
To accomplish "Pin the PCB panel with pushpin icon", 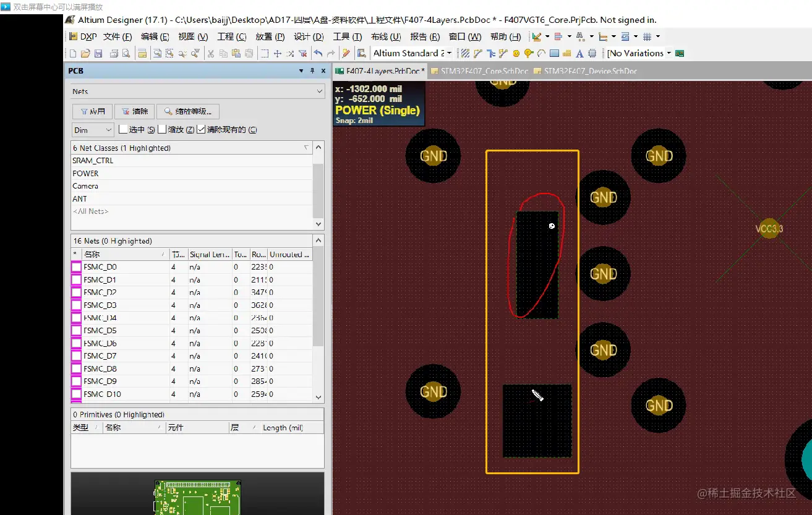I will [x=312, y=71].
